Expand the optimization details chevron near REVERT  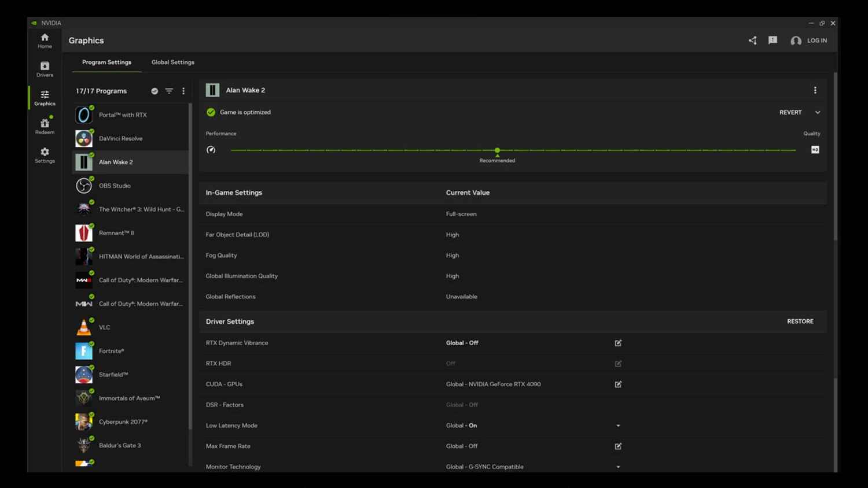tap(818, 112)
